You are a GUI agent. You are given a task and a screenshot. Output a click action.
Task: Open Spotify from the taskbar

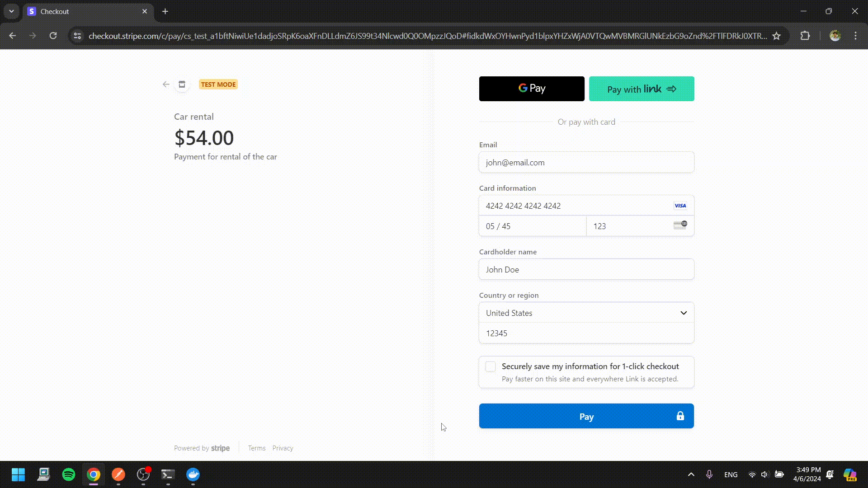pyautogui.click(x=69, y=474)
